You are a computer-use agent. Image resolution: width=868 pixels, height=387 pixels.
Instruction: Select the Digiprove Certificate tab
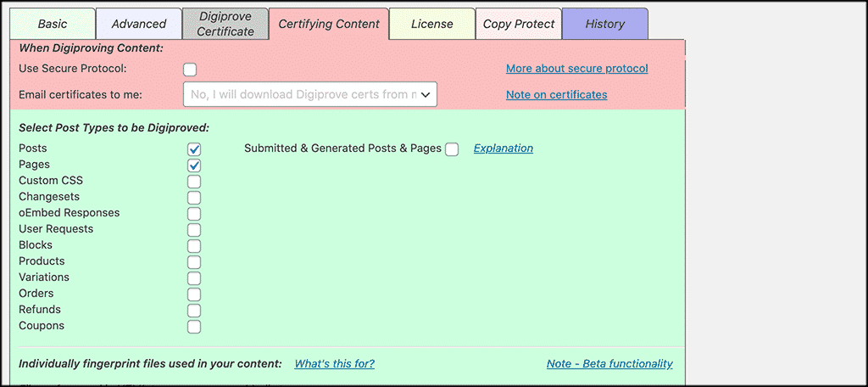[x=225, y=24]
